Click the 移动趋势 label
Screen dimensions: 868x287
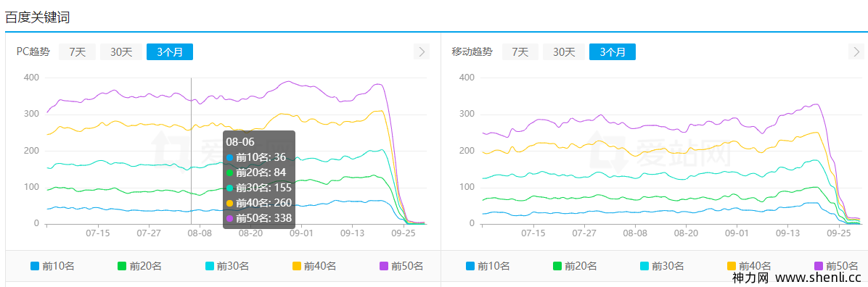coord(472,52)
